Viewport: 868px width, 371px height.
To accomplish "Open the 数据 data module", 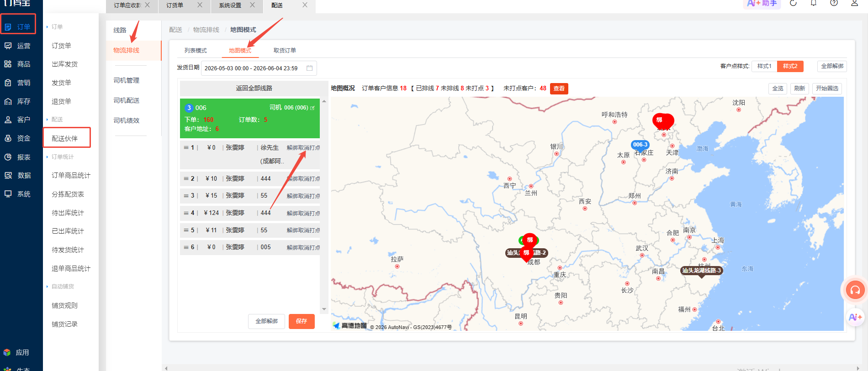I will coord(17,175).
